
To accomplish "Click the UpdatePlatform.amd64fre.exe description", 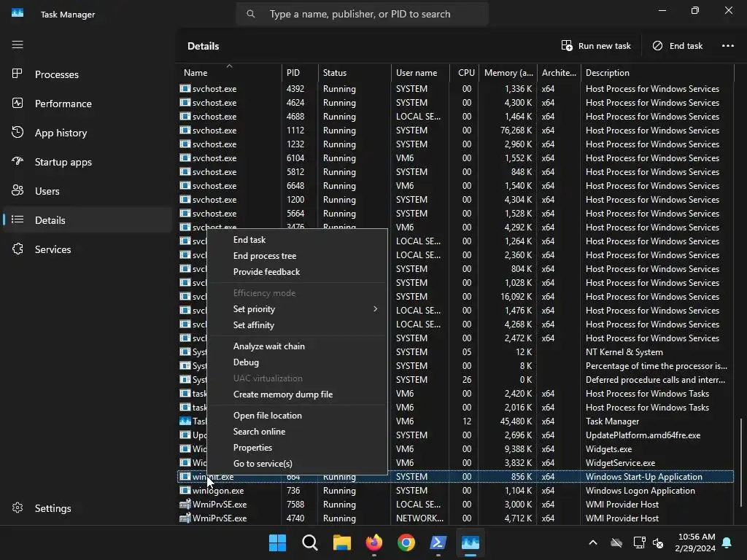I will click(x=643, y=435).
